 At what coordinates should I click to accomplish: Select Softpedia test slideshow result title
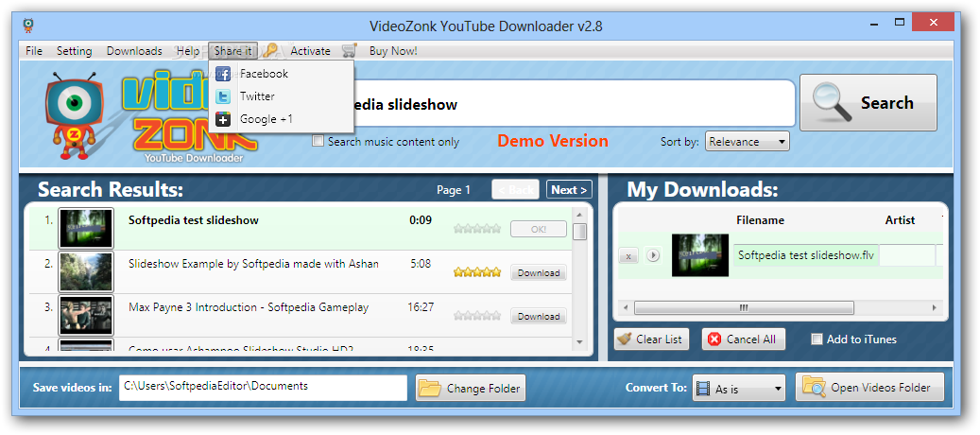coord(193,220)
